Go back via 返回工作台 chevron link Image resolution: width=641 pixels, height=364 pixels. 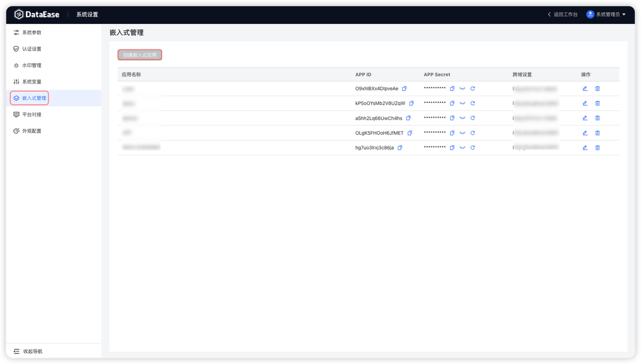(x=562, y=15)
